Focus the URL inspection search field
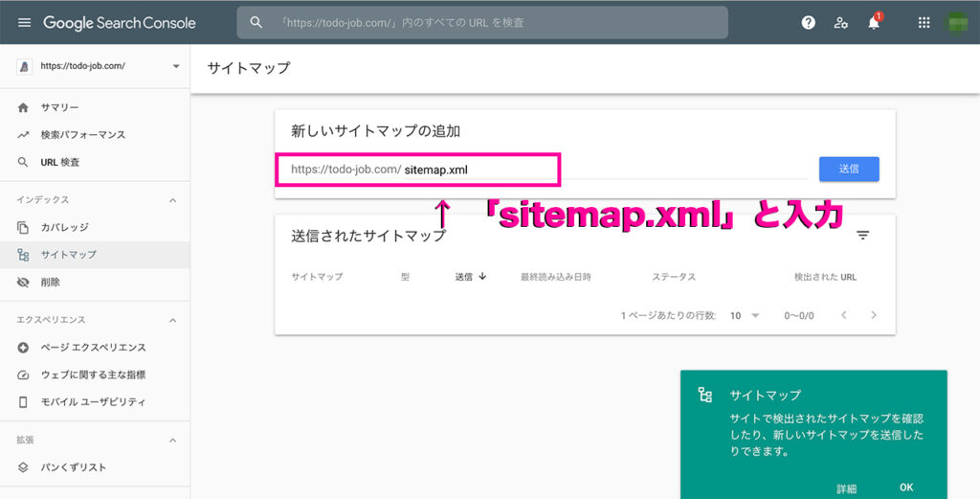Image resolution: width=980 pixels, height=499 pixels. (x=482, y=23)
